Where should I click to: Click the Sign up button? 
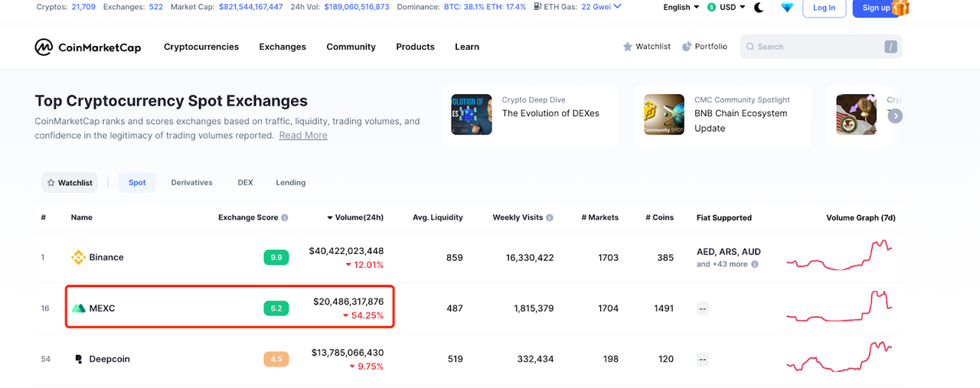pyautogui.click(x=876, y=8)
